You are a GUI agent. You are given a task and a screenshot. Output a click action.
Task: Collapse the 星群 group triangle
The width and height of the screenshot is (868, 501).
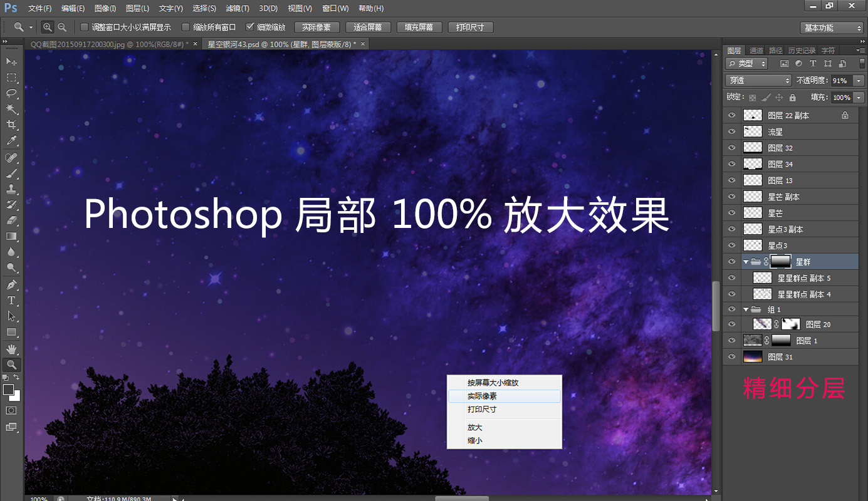[x=746, y=262]
